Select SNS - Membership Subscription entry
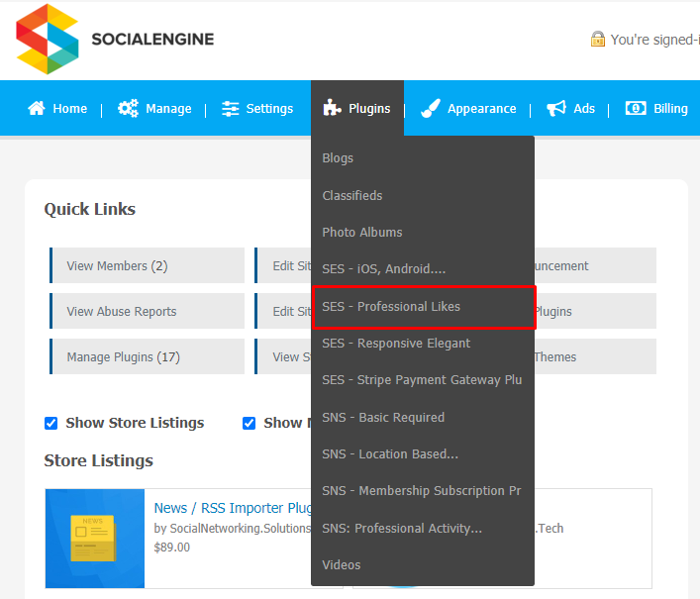The image size is (700, 599). (423, 490)
